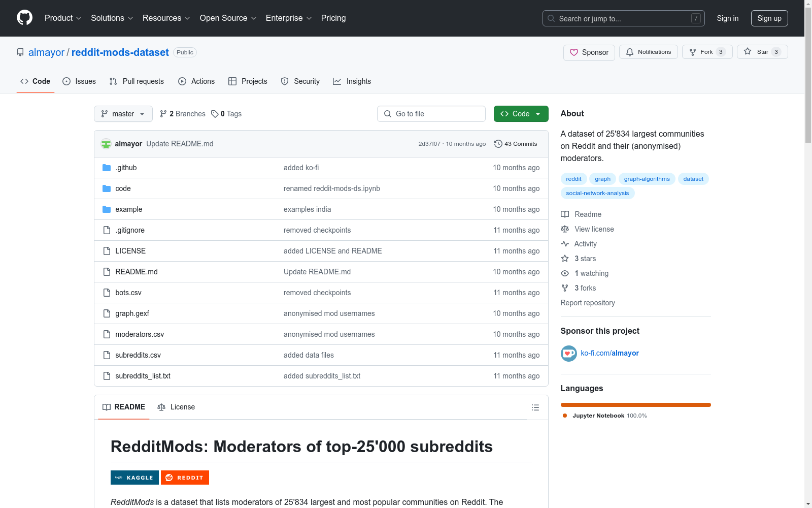
Task: Switch to the Insights tab
Action: tap(352, 81)
